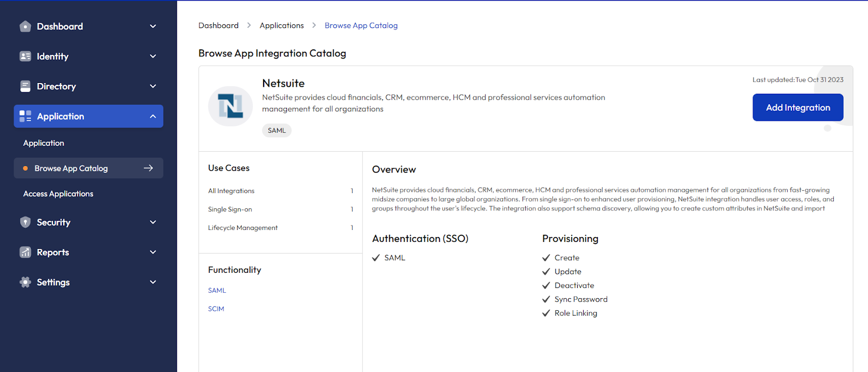Click Last updated Tue Oct 31 2023
The width and height of the screenshot is (868, 372).
click(x=798, y=80)
